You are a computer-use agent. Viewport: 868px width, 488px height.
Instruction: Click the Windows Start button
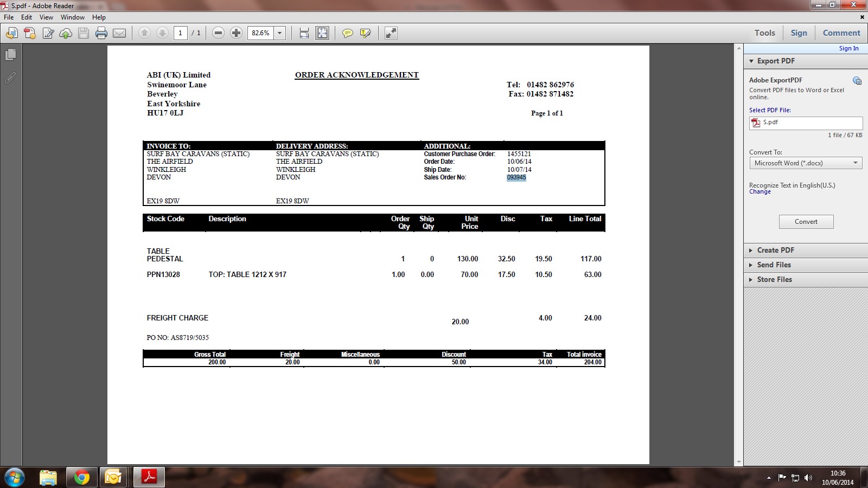pos(14,477)
